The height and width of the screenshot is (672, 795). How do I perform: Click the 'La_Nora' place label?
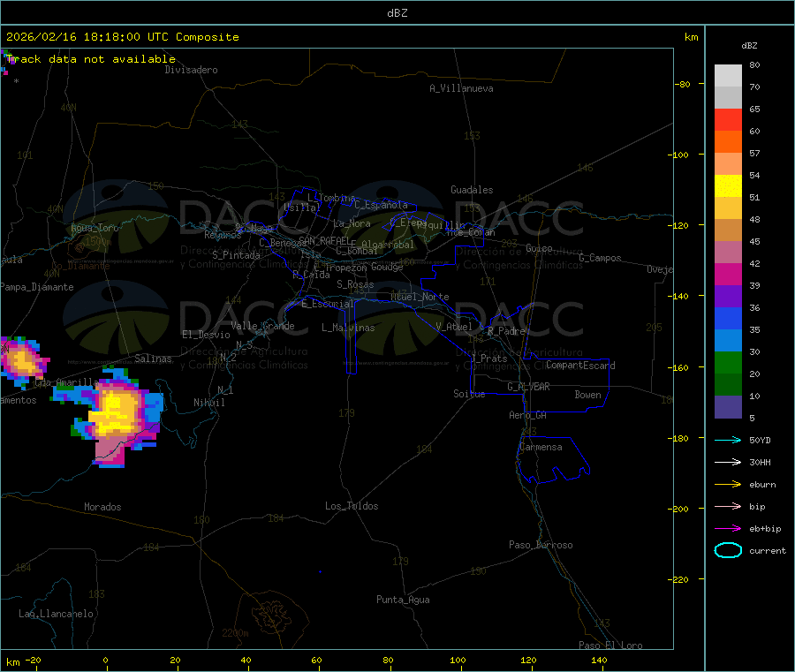[x=352, y=223]
